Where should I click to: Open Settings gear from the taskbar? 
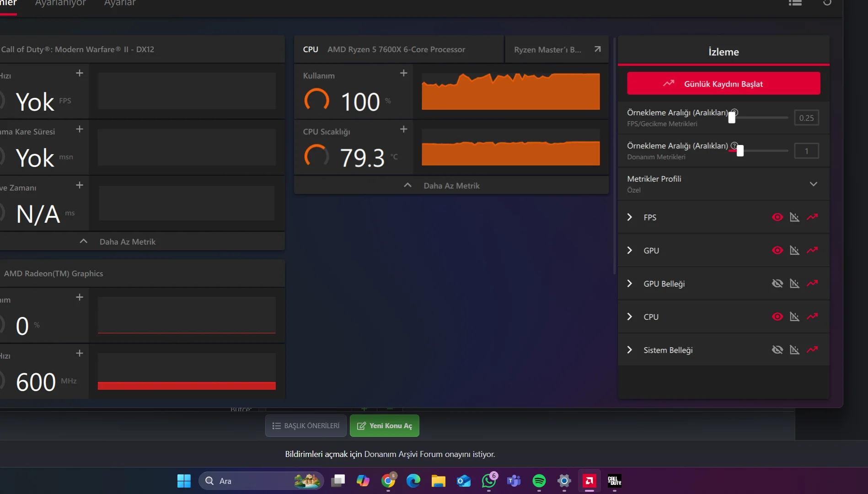pos(564,481)
